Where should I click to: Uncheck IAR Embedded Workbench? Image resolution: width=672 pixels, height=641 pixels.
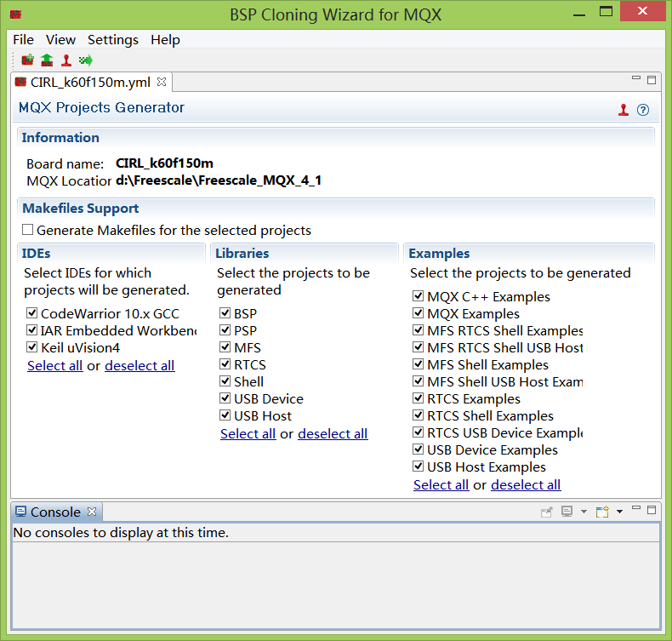coord(31,329)
